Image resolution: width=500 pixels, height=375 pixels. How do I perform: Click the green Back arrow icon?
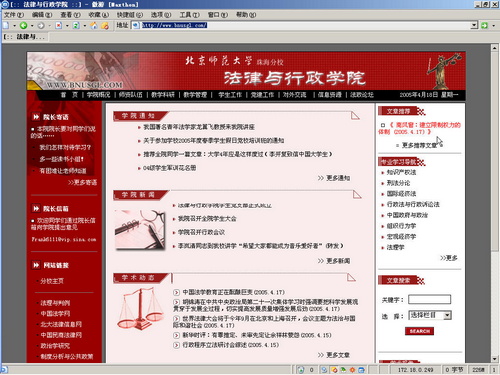(23, 25)
